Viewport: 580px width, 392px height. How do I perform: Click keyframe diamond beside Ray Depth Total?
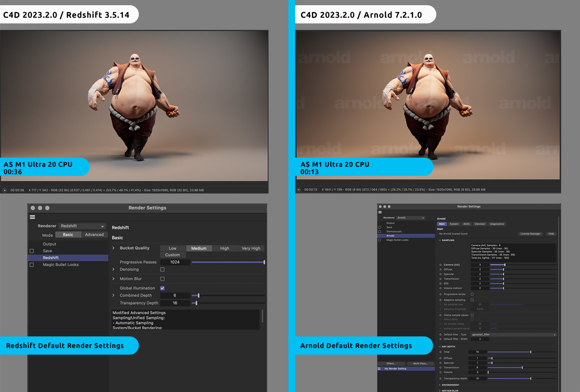[x=441, y=352]
